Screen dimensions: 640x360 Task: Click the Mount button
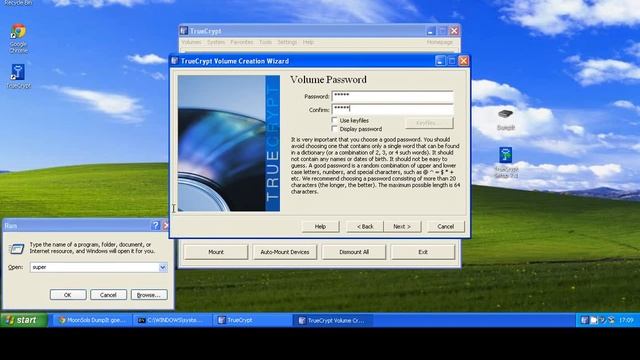216,252
